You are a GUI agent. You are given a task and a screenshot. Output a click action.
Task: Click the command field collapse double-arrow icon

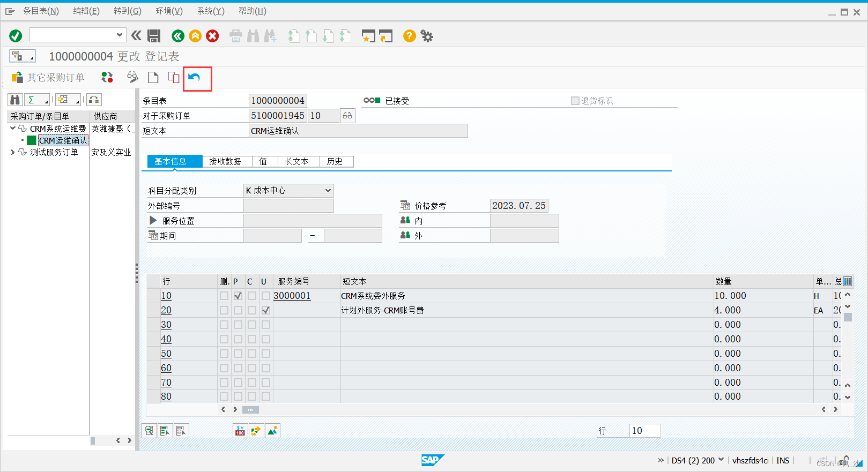pyautogui.click(x=136, y=36)
